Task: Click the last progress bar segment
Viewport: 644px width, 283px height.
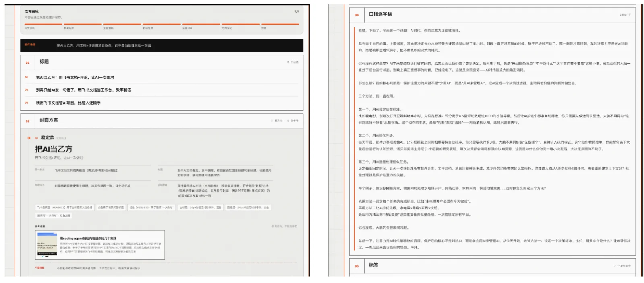Action: pos(280,24)
